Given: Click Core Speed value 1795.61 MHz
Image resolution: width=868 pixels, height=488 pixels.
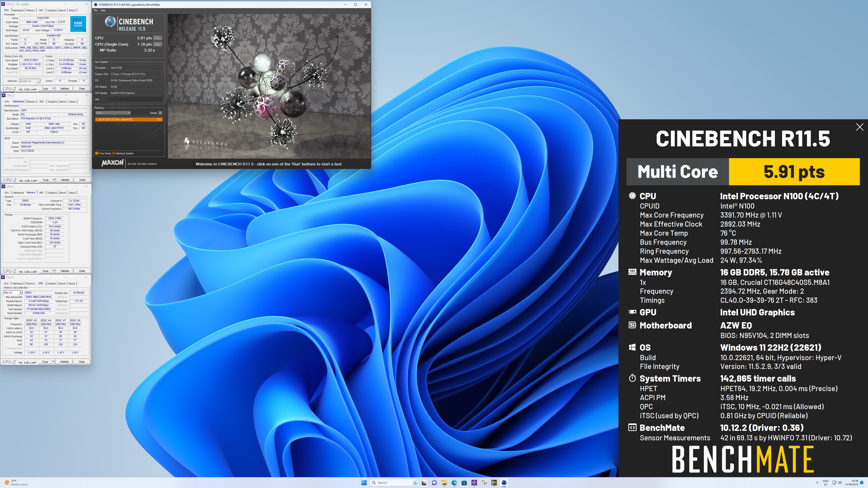Looking at the screenshot, I should click(x=31, y=60).
